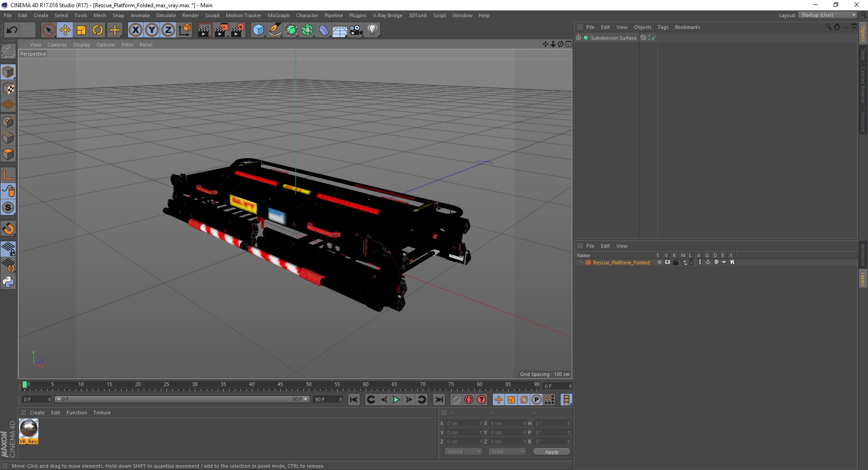Click the X position stepper arrows
The image size is (868, 470).
click(481, 423)
